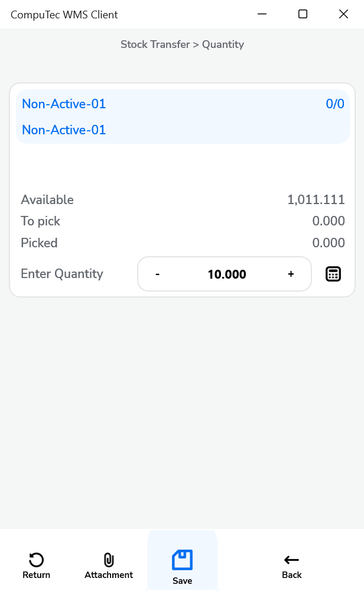Viewport: 364px width, 591px height.
Task: Click the 10.000 quantity input field
Action: coord(227,274)
